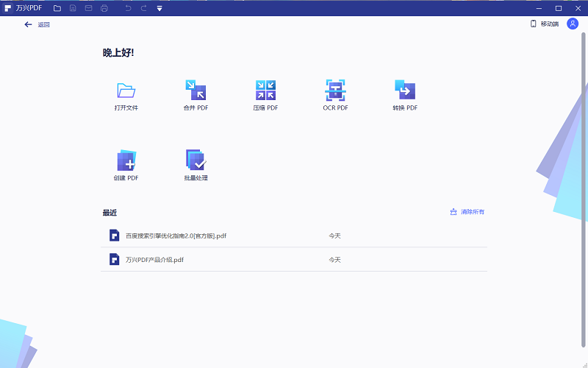The image size is (588, 368).
Task: Expand the quick access toolbar dropdown
Action: (159, 8)
